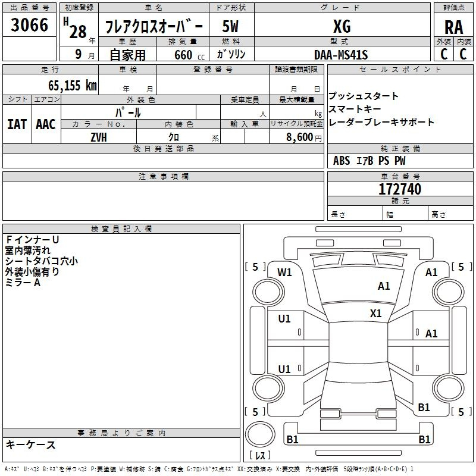Click equipment line ABS エアB PS PW
The width and height of the screenshot is (476, 476).
(369, 161)
